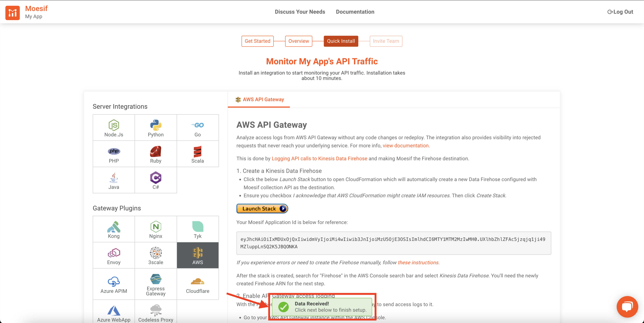Select the Node.Js integration icon

(114, 128)
